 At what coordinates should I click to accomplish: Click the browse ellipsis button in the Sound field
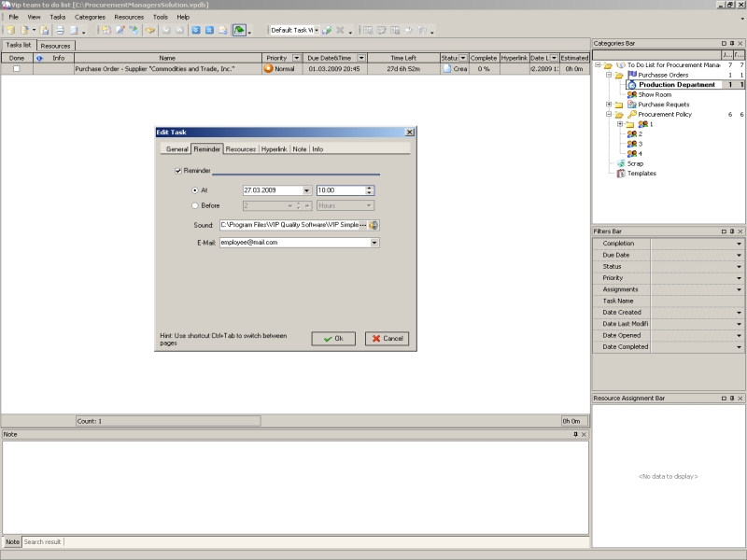tap(363, 225)
